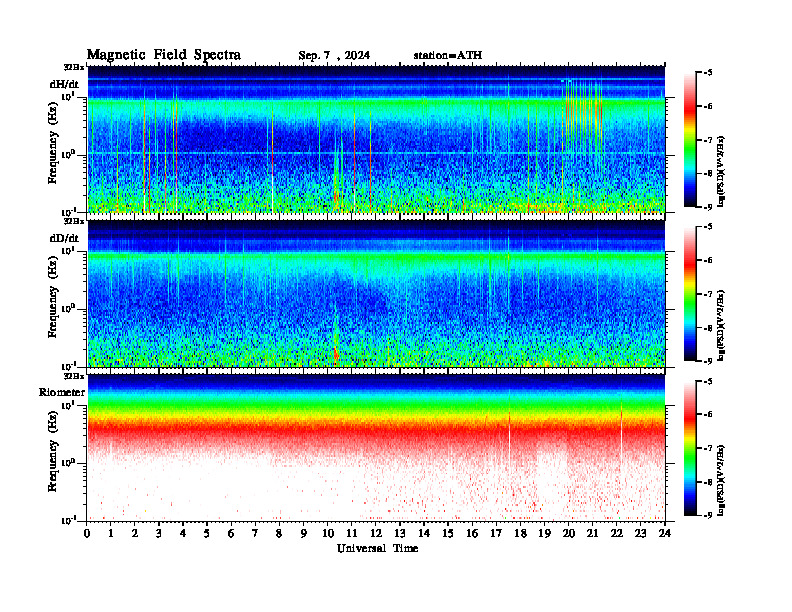Click the "-9" tick on the Riometer color bar
Screen dimensions: 792x612
point(708,515)
